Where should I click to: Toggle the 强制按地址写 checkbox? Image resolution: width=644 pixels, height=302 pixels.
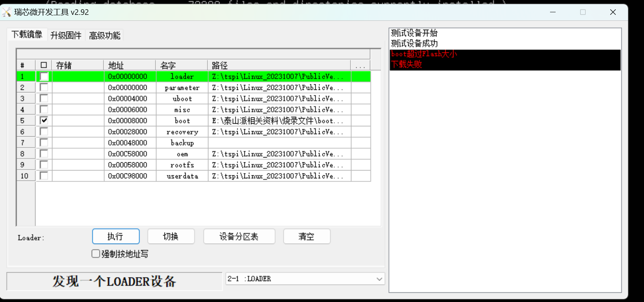[x=96, y=254]
